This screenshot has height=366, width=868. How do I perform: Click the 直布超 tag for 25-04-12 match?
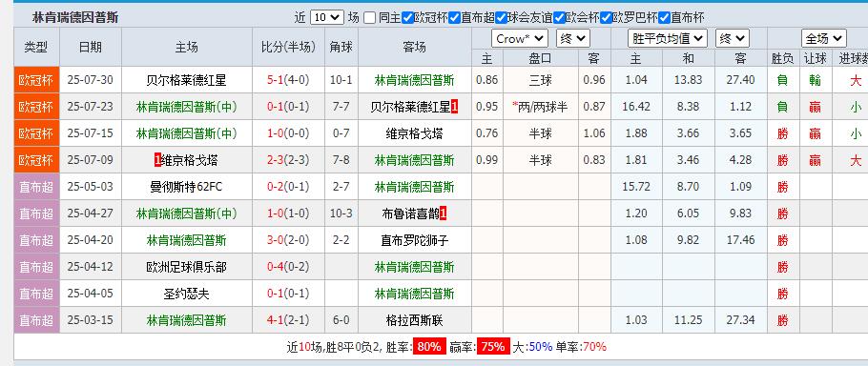36,267
